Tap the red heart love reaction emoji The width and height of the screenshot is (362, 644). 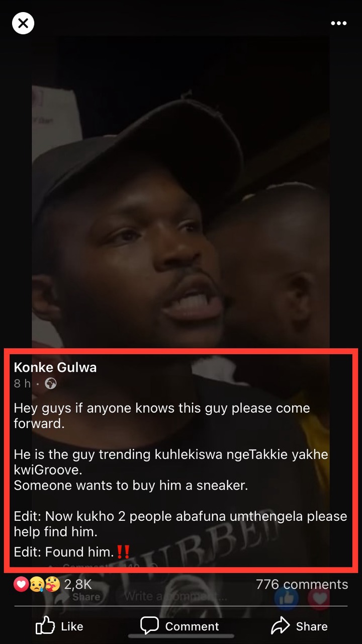[x=21, y=584]
